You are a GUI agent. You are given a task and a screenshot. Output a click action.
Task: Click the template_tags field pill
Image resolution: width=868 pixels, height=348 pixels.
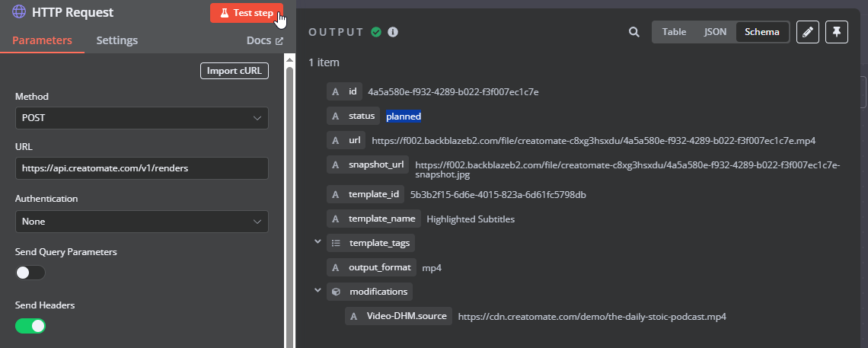click(371, 243)
